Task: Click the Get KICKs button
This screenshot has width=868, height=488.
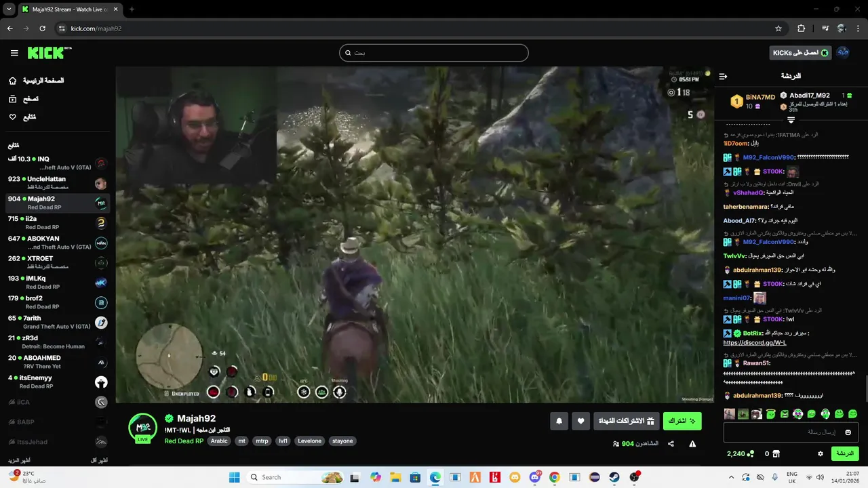Action: 800,53
